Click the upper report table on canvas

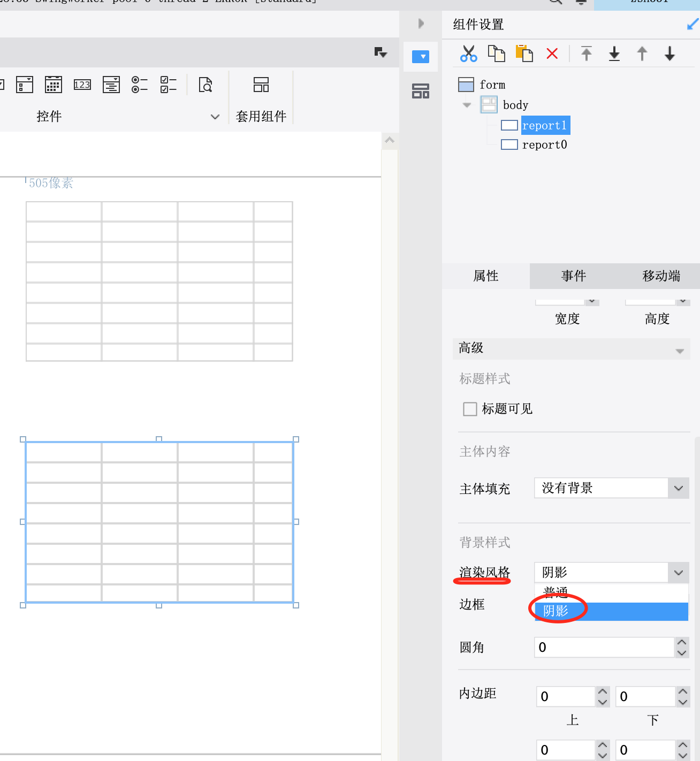(x=159, y=281)
